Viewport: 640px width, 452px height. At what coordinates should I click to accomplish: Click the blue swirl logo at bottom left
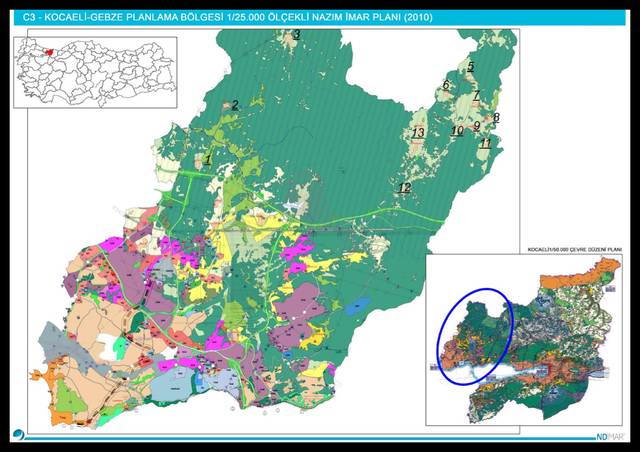click(18, 435)
